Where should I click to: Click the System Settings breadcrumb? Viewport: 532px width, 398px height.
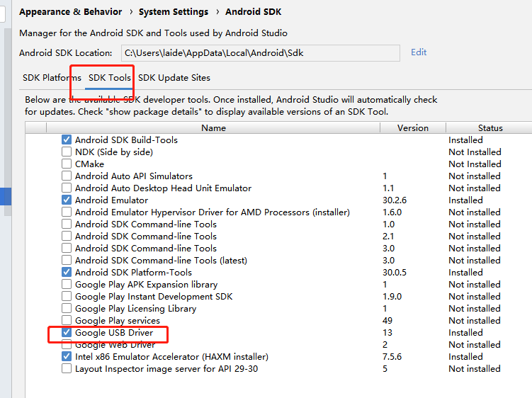tap(174, 12)
